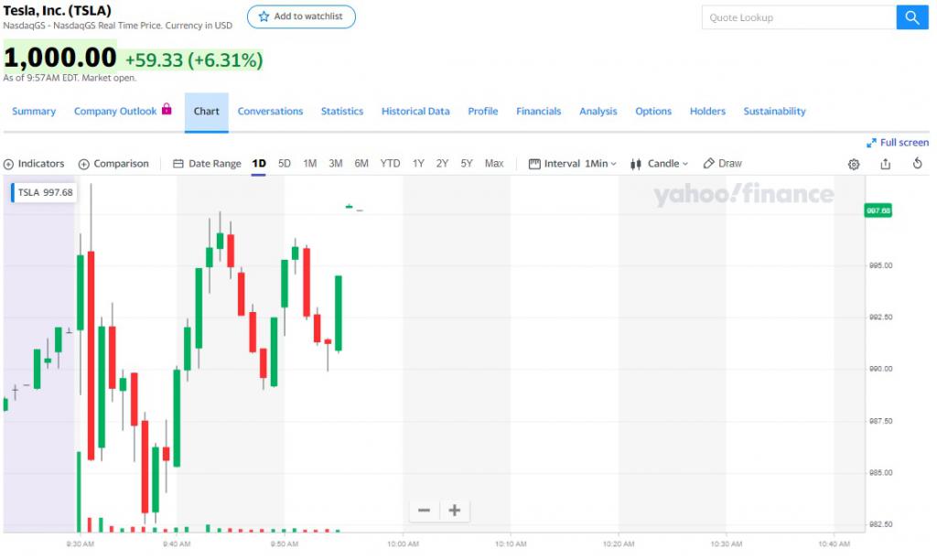Click the reset chart arrow icon
937x560 pixels.
tap(917, 163)
